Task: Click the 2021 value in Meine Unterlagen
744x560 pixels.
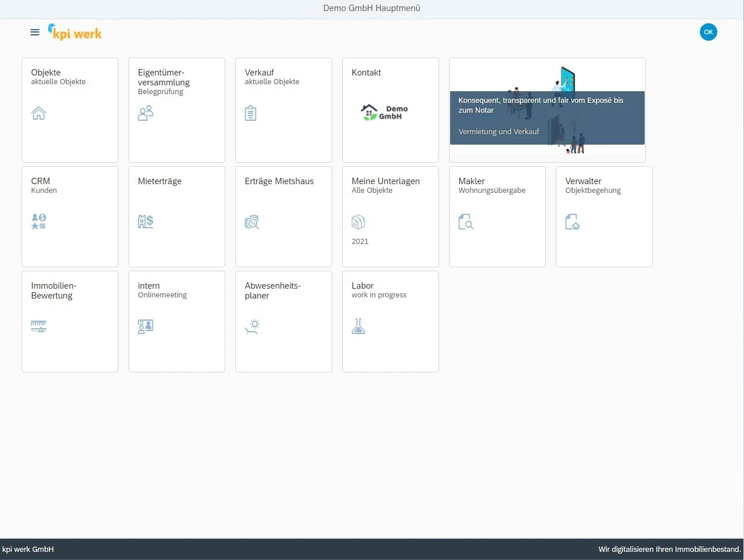Action: [x=360, y=242]
